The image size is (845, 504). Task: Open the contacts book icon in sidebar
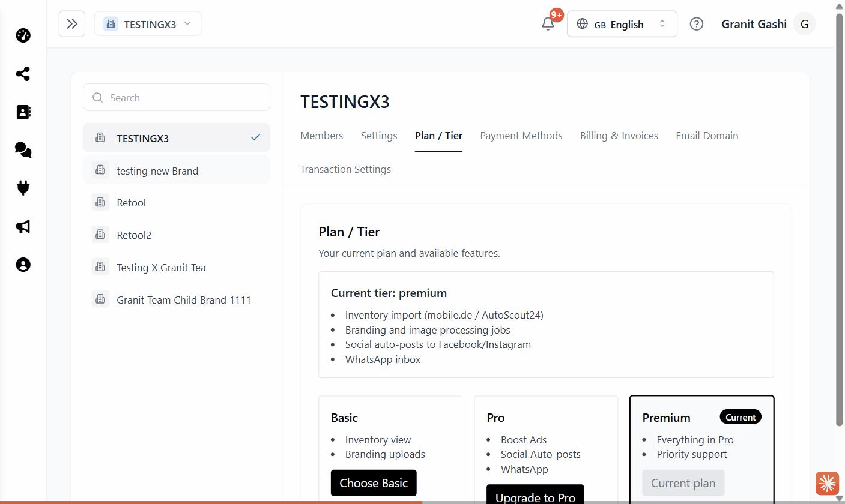click(x=23, y=112)
